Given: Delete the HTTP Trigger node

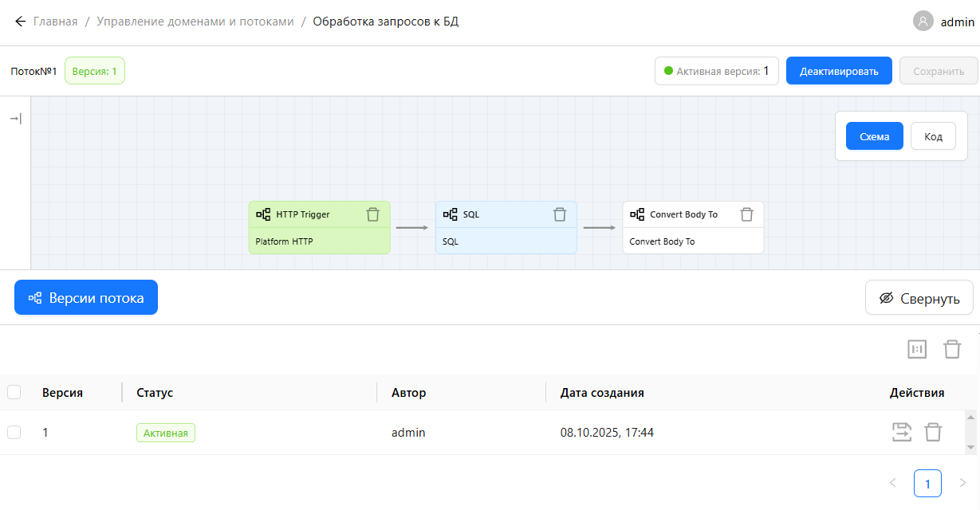Looking at the screenshot, I should 372,214.
